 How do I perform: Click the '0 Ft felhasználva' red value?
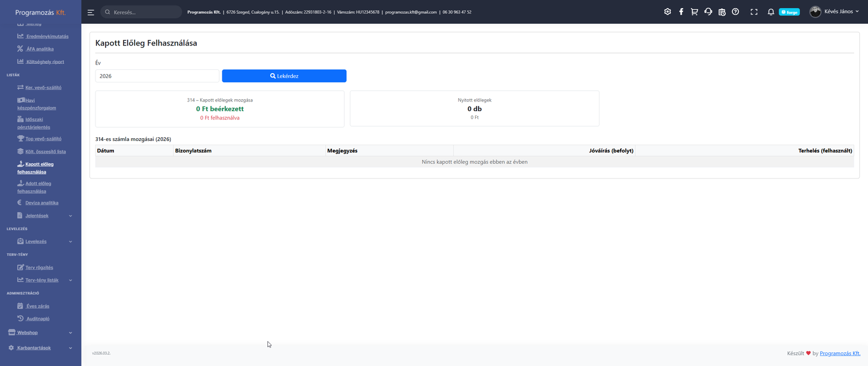[x=220, y=118]
